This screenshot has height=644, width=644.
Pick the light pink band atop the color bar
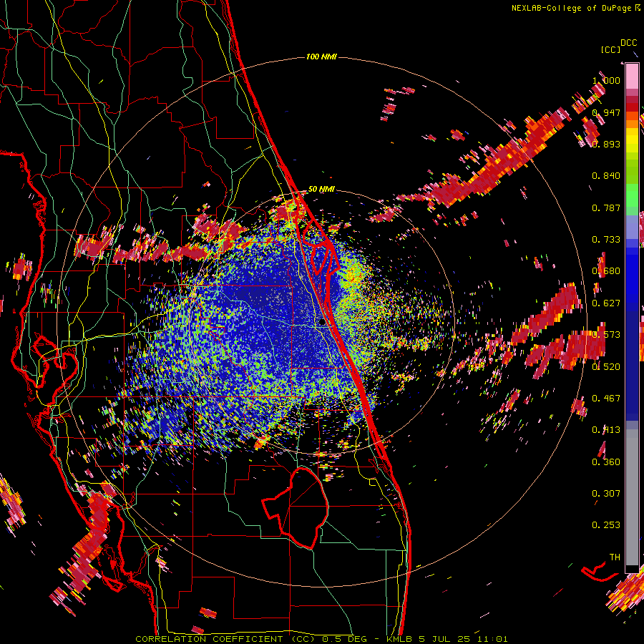pos(632,76)
